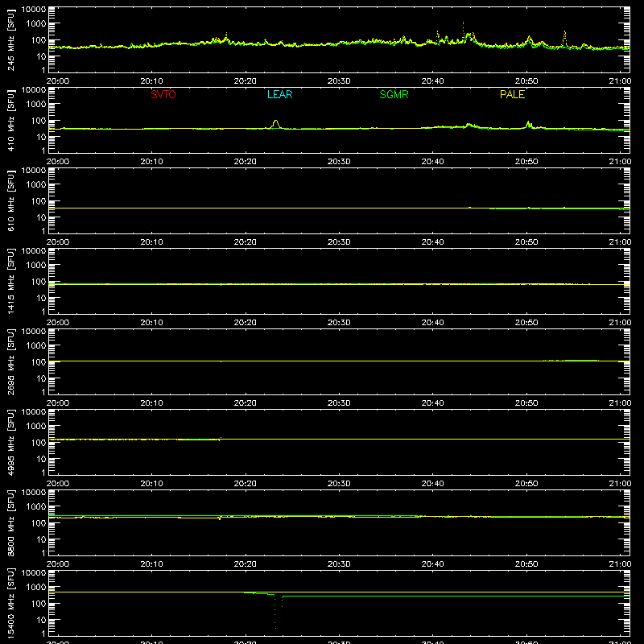Click the yellow burst peak in the 410 MHz trace

tap(275, 122)
